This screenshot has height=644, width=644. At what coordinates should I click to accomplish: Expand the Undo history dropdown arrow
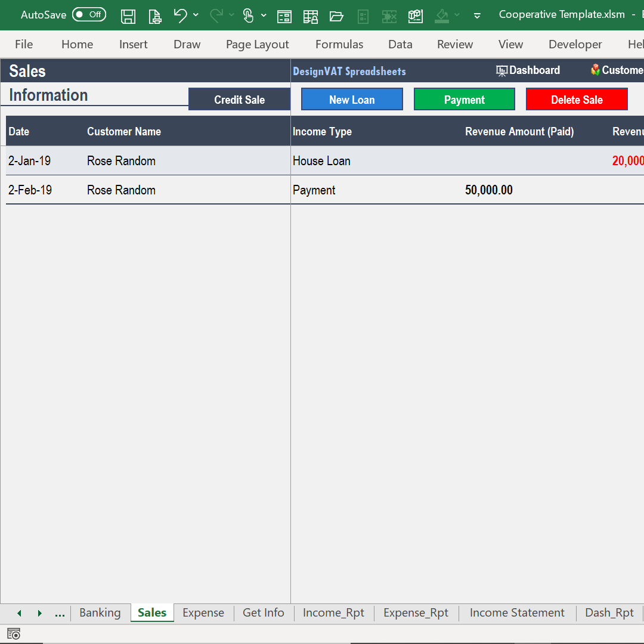tap(196, 16)
